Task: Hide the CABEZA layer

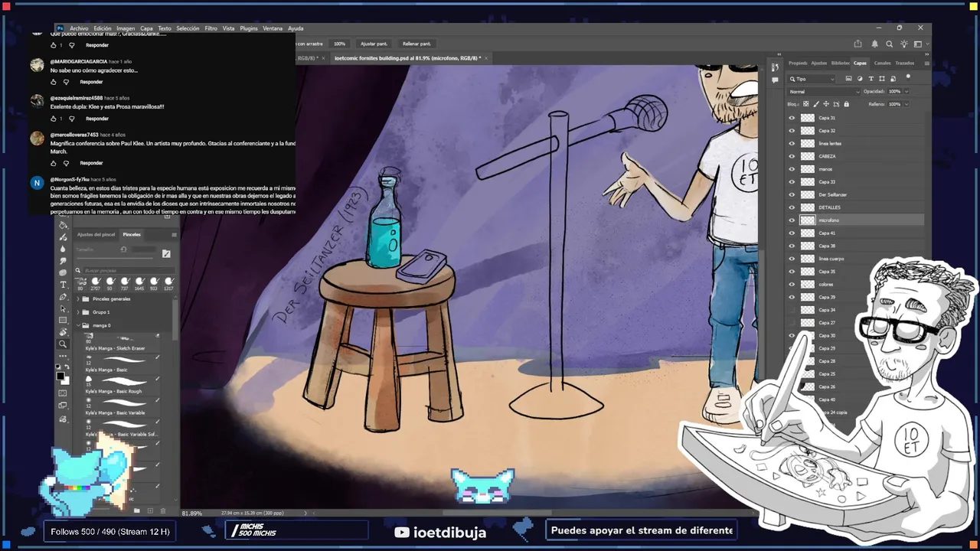Action: [x=792, y=156]
